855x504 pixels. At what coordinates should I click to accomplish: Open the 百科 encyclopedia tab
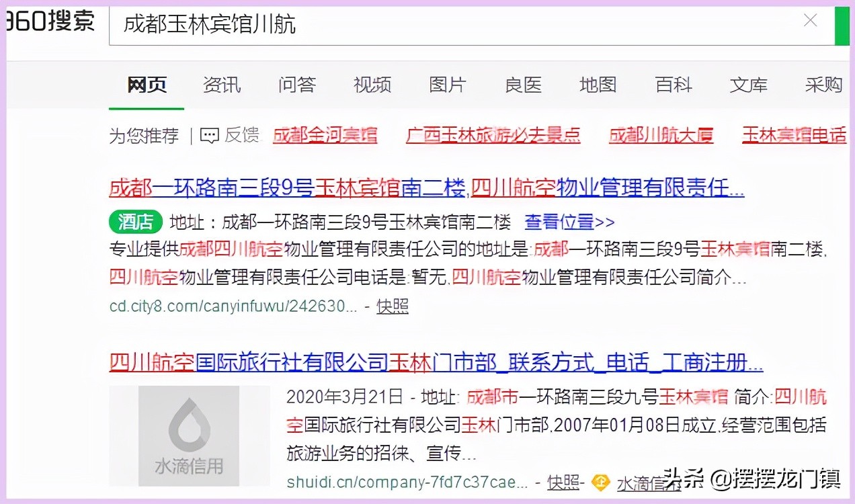tap(672, 85)
